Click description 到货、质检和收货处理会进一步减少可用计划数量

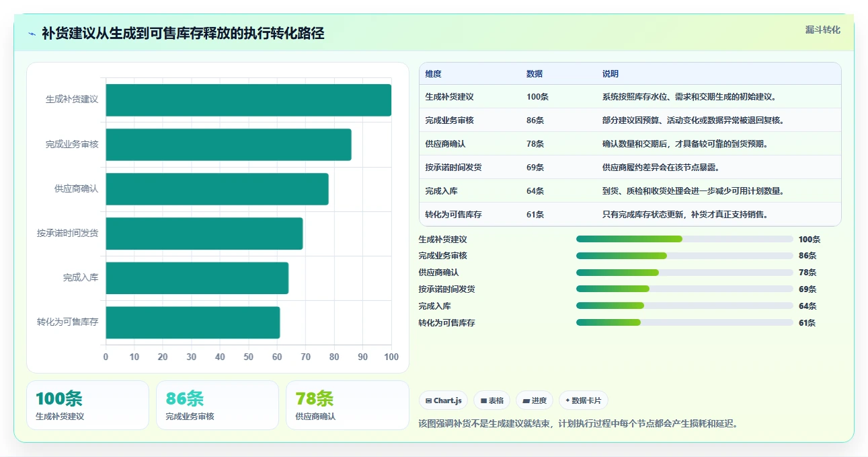[694, 191]
